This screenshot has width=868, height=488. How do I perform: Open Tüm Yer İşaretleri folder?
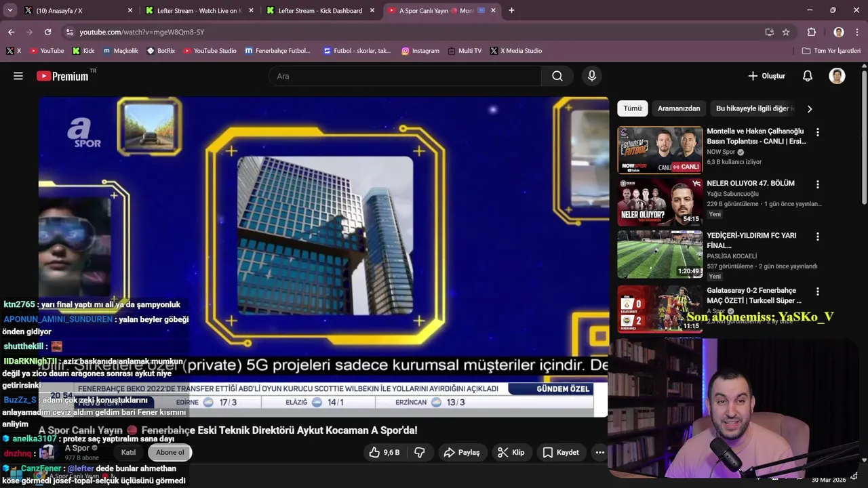point(831,51)
